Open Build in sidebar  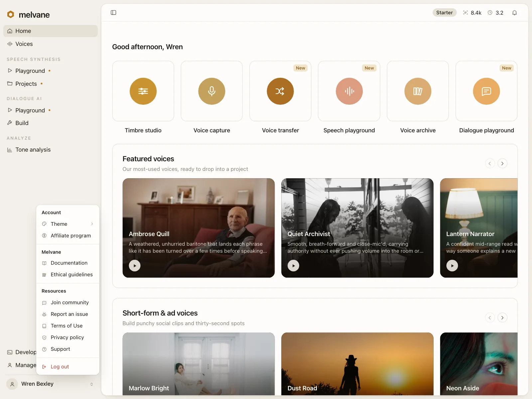tap(51, 123)
